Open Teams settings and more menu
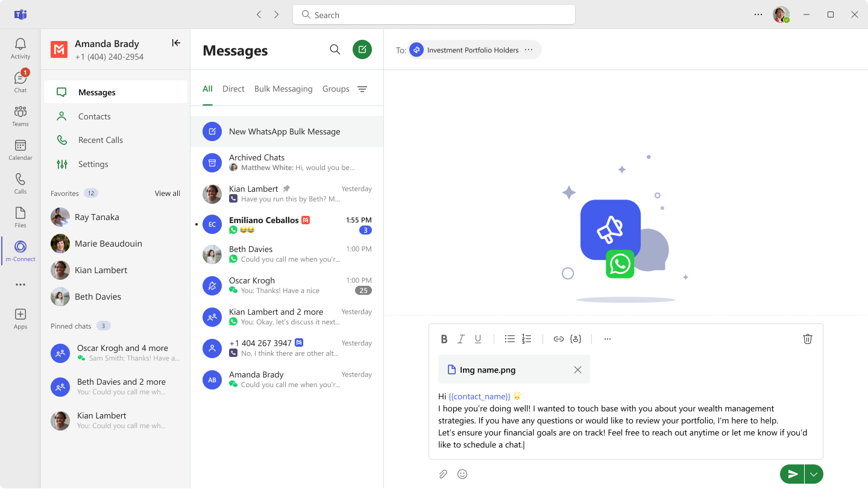The image size is (868, 489). click(x=758, y=14)
